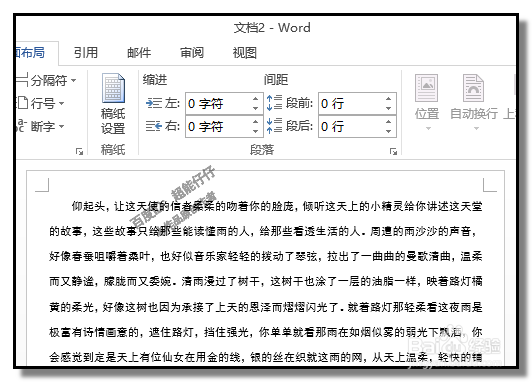Screen dimensions: 532x382
Task: Open the 引用 ribbon tab
Action: click(x=86, y=53)
